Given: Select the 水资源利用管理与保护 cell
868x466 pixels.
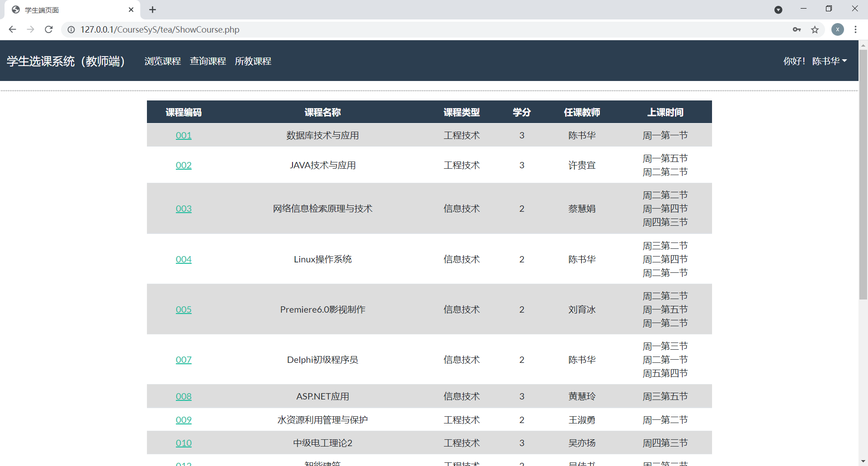Looking at the screenshot, I should tap(323, 420).
